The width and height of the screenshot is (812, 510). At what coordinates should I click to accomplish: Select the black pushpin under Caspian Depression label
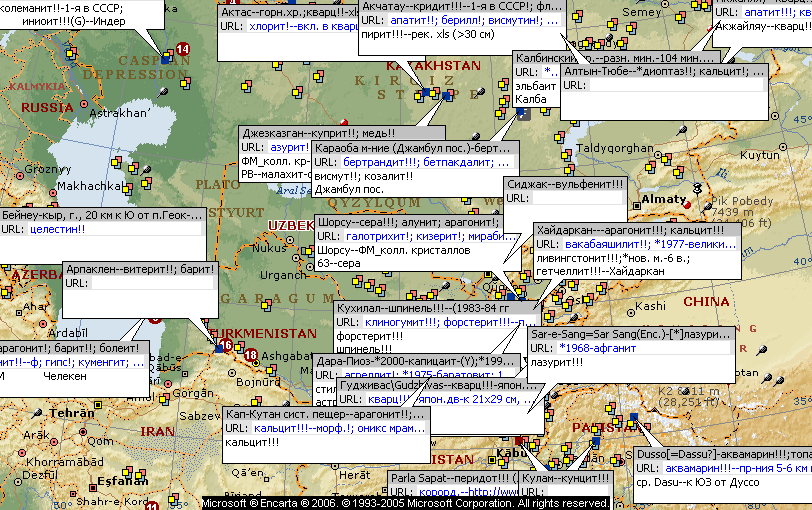coord(163,92)
